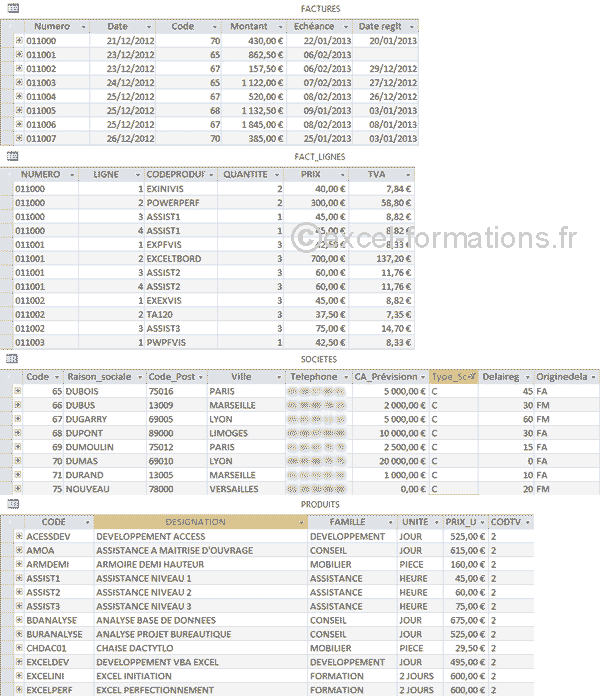Click the designation CHAISE DACTYTLO
This screenshot has height=696, width=600.
[x=201, y=649]
